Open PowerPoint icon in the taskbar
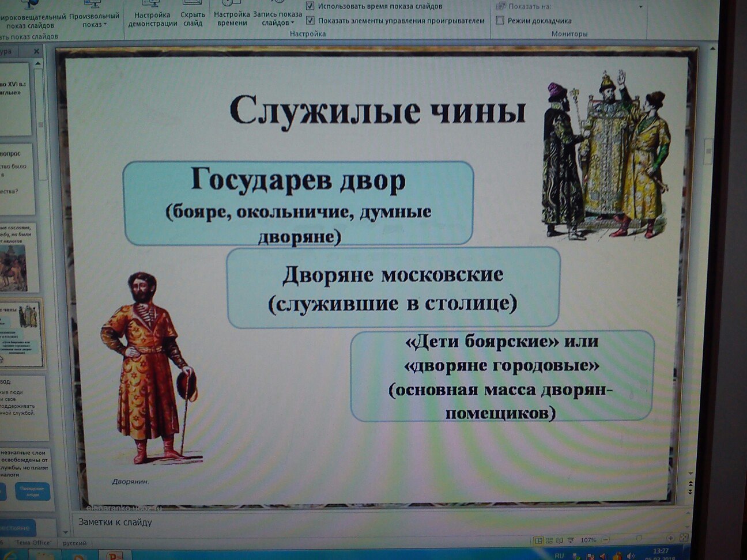 click(115, 555)
